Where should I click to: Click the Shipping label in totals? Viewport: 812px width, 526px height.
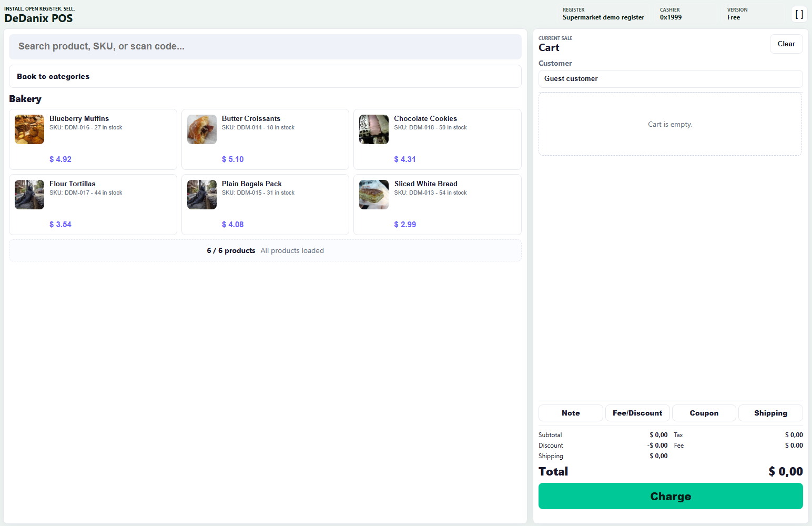tap(551, 456)
